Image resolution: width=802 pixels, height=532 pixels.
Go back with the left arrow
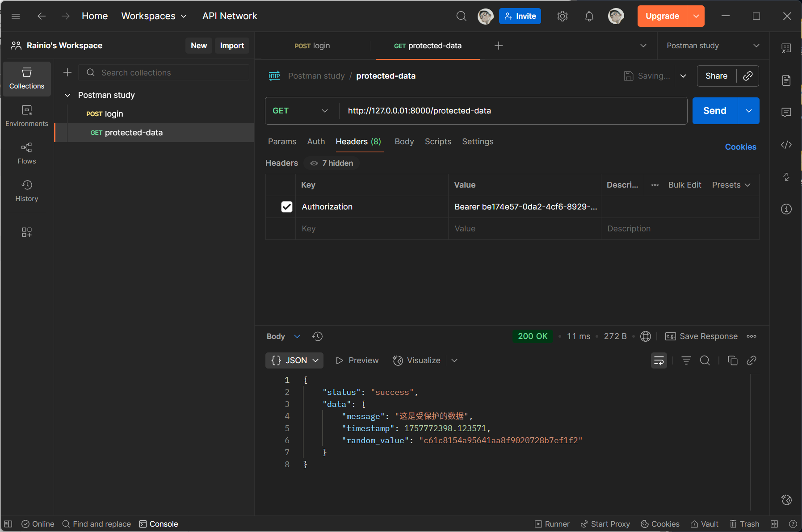point(42,16)
